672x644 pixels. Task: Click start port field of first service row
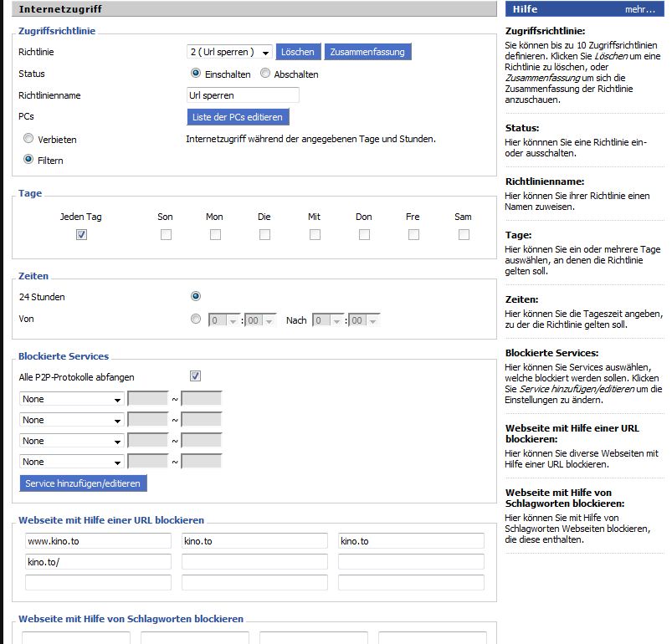(148, 398)
